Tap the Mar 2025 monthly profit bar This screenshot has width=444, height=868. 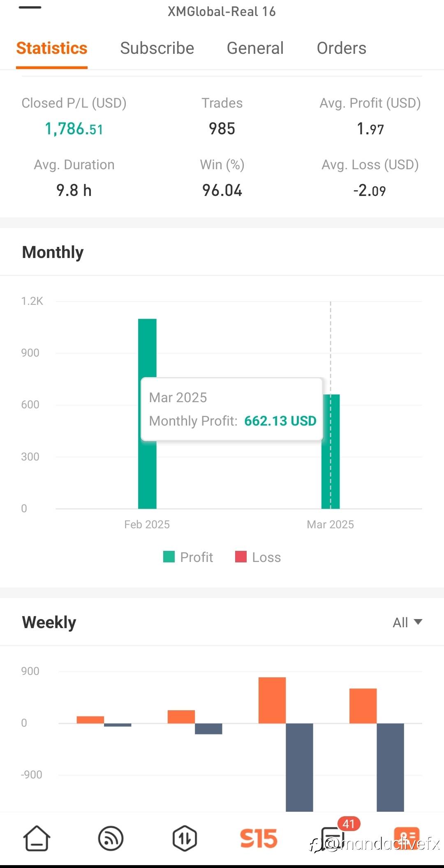[x=331, y=472]
